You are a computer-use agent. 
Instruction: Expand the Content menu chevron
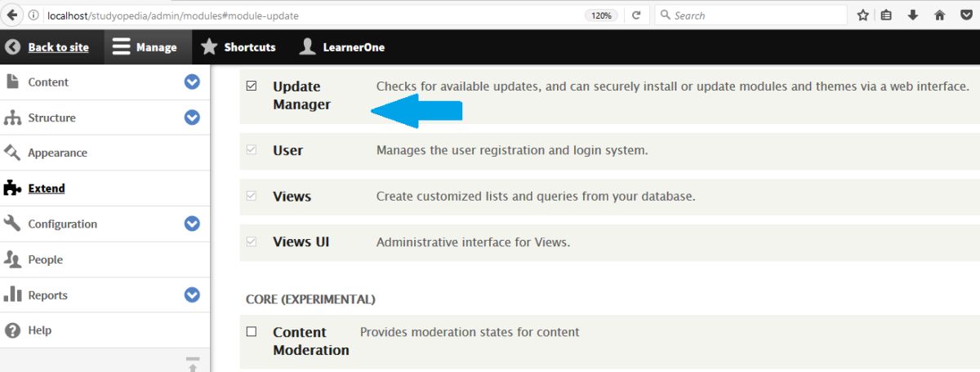tap(192, 82)
